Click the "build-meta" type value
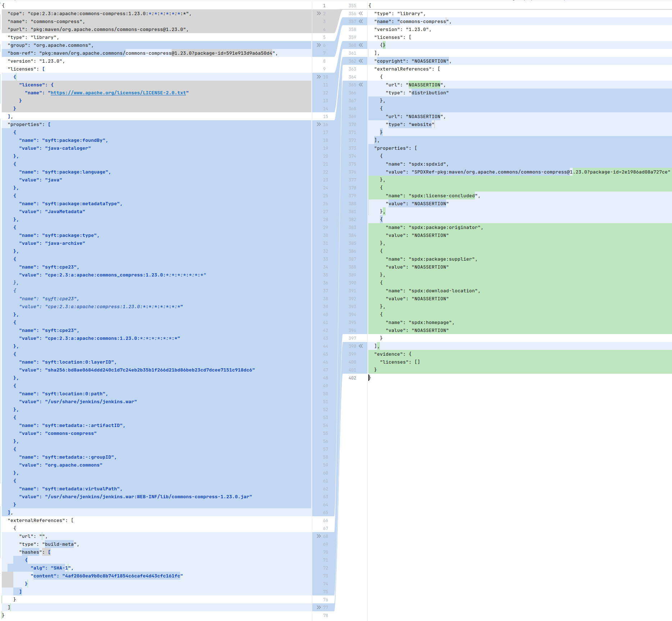 59,544
